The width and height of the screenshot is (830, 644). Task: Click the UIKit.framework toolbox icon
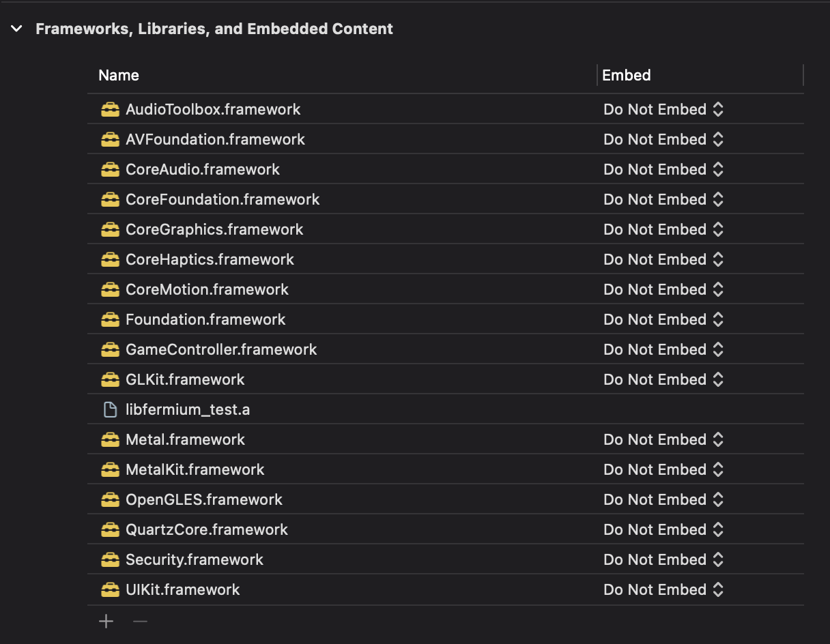tap(110, 589)
